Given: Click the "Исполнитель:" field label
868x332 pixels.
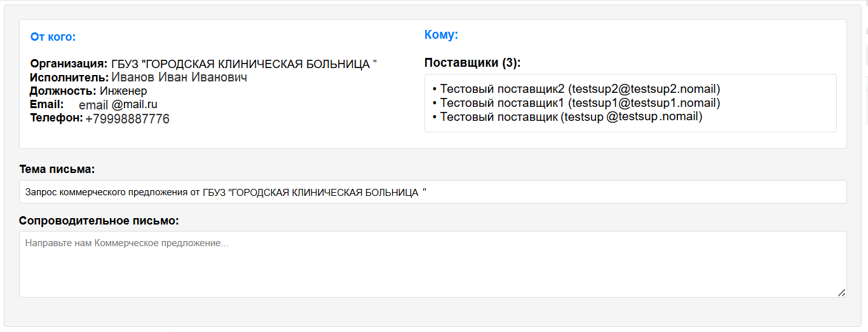Looking at the screenshot, I should click(x=69, y=78).
